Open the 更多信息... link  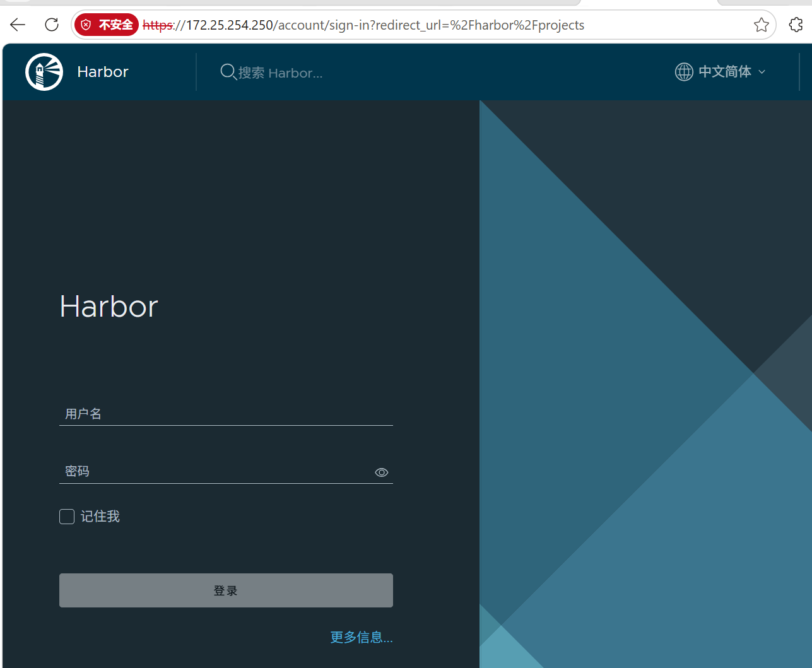(362, 637)
